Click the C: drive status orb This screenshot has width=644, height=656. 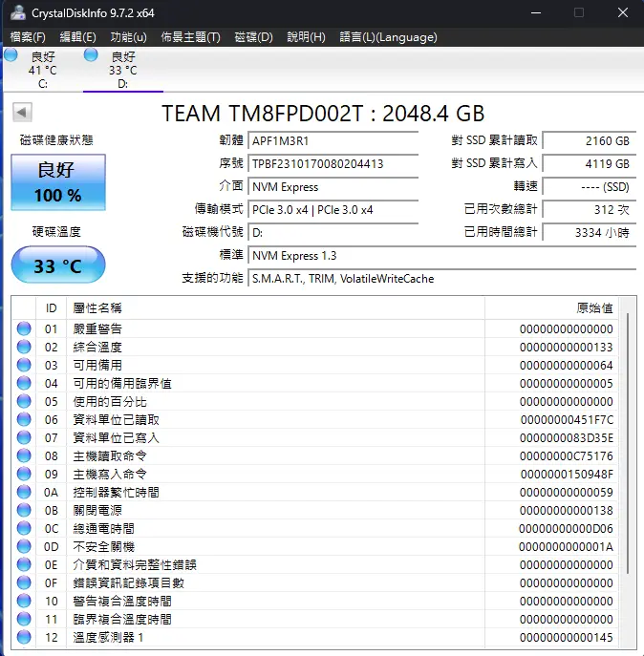pyautogui.click(x=11, y=56)
